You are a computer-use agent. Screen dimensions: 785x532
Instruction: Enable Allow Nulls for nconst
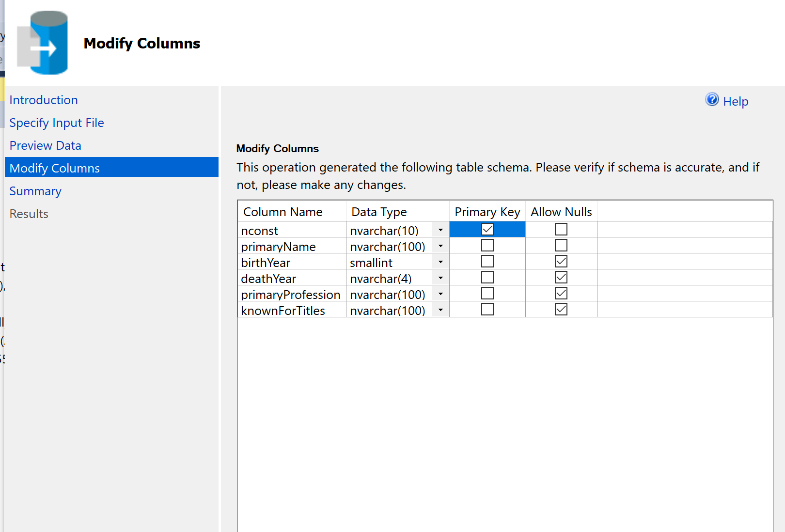[561, 229]
